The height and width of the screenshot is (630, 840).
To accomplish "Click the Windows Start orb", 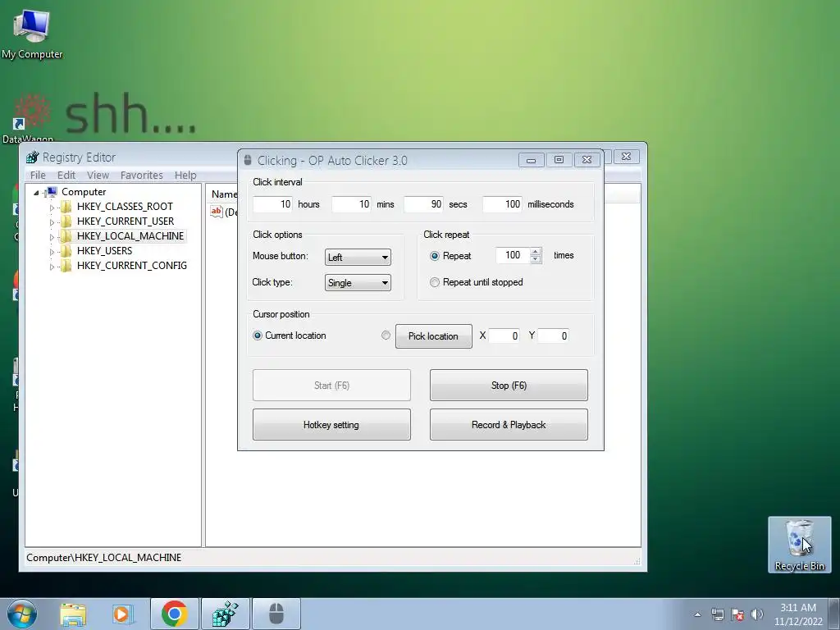I will [x=21, y=614].
